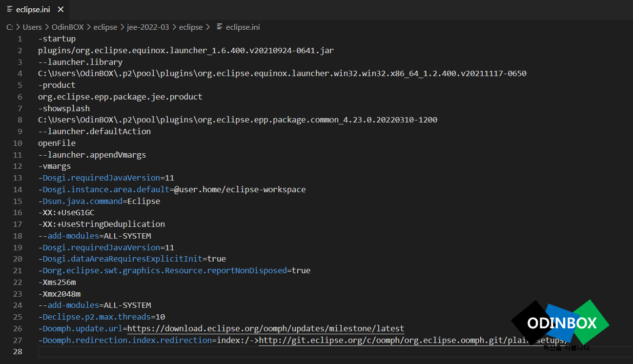The width and height of the screenshot is (633, 364).
Task: Open the git.eclipse.org oomph link
Action: point(414,340)
